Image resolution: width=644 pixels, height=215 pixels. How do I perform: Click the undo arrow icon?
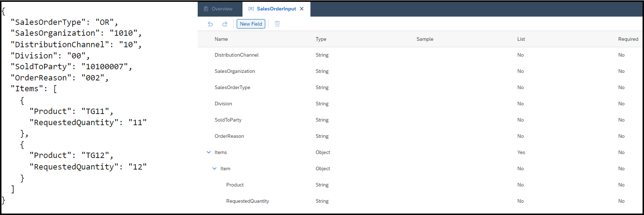(210, 24)
